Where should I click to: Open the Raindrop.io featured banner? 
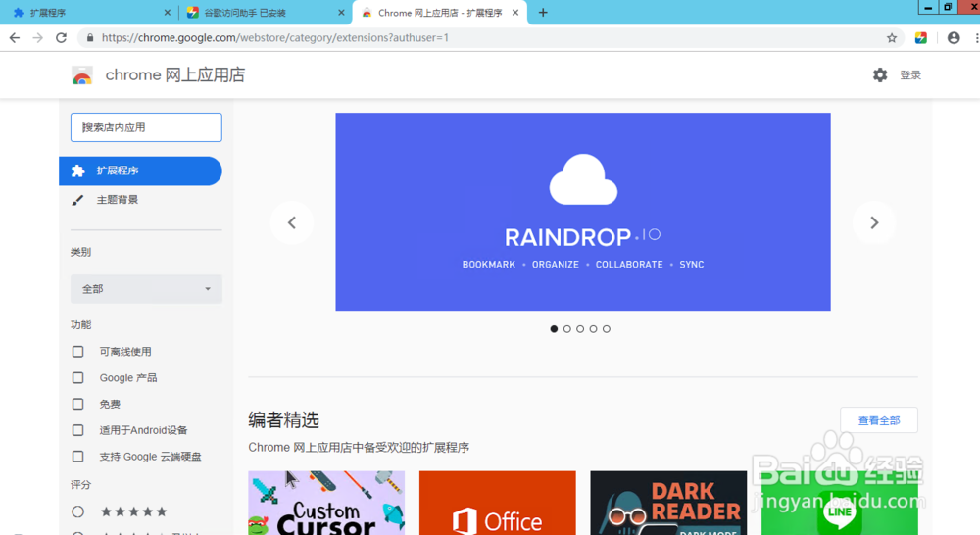[x=583, y=212]
